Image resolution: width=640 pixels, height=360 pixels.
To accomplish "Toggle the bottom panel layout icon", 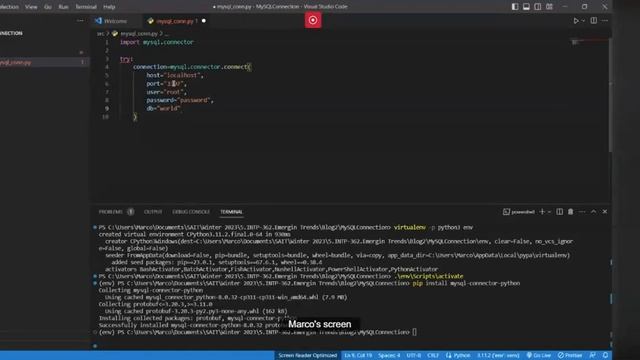I will 527,7.
